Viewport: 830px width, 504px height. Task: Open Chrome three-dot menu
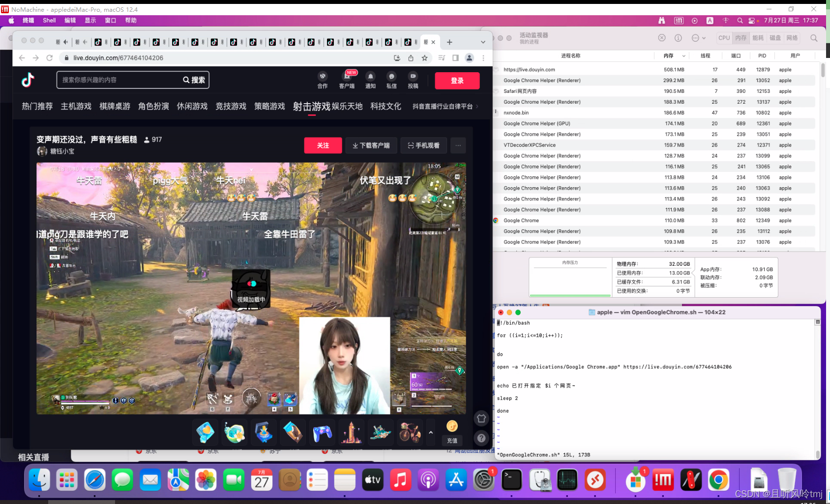point(483,58)
